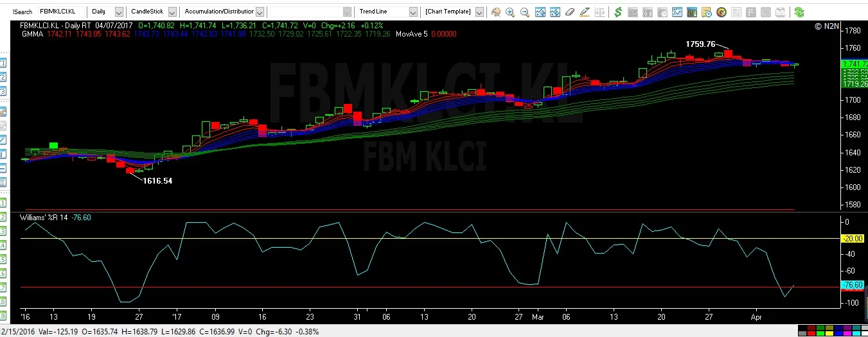
Task: Click the Search symbol field FBMKLCI.KL
Action: point(61,12)
